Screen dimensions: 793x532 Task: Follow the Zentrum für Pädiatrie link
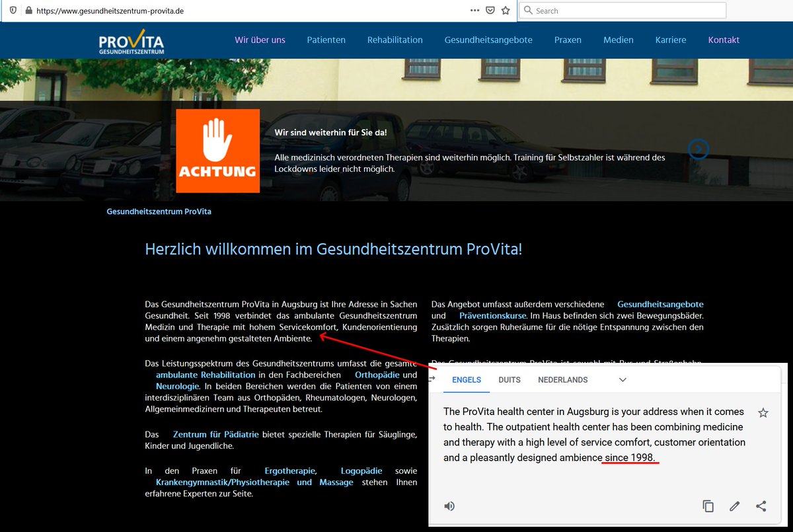point(216,434)
